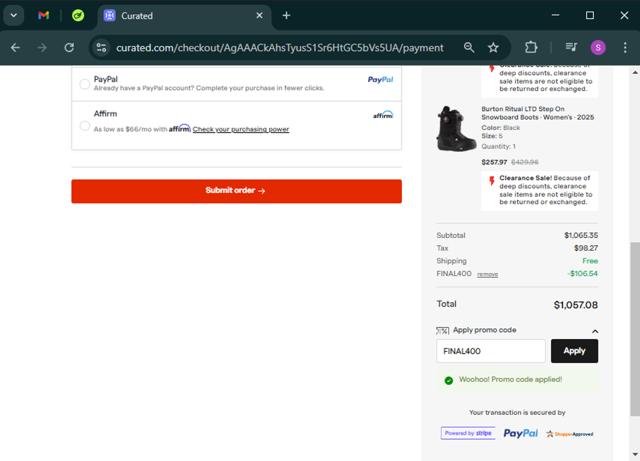Click the boots price $257.97
640x461 pixels.
click(x=494, y=162)
